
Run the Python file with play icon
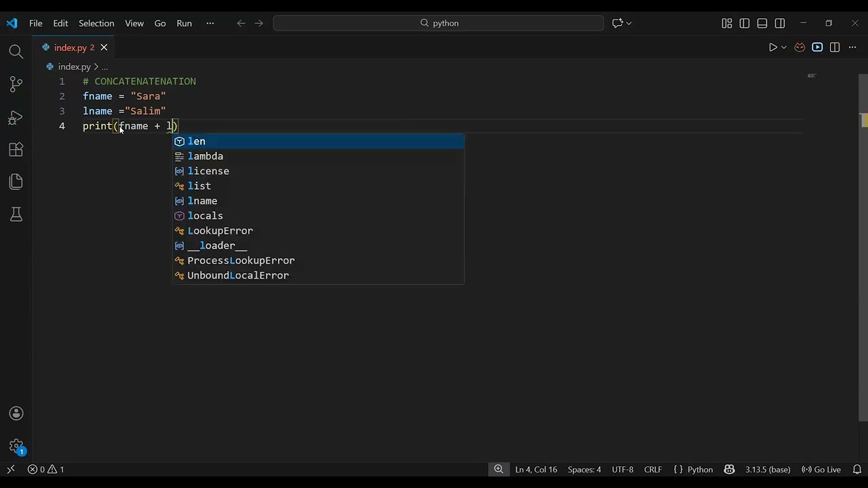point(772,47)
